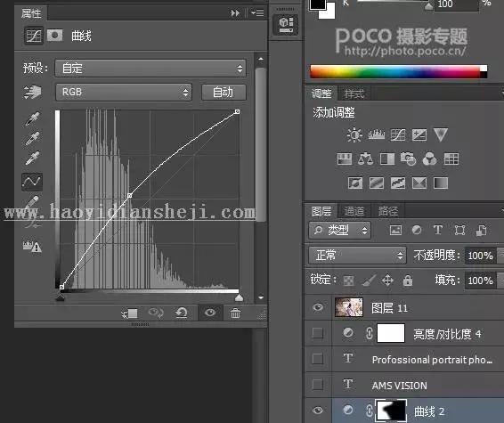This screenshot has height=423, width=504.
Task: Filter layers by smart objects
Action: point(481,230)
